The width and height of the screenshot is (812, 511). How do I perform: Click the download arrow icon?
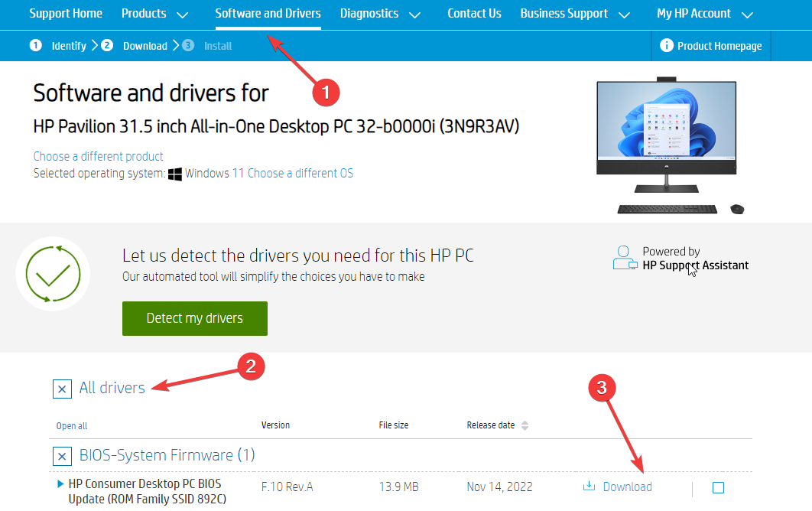[589, 486]
